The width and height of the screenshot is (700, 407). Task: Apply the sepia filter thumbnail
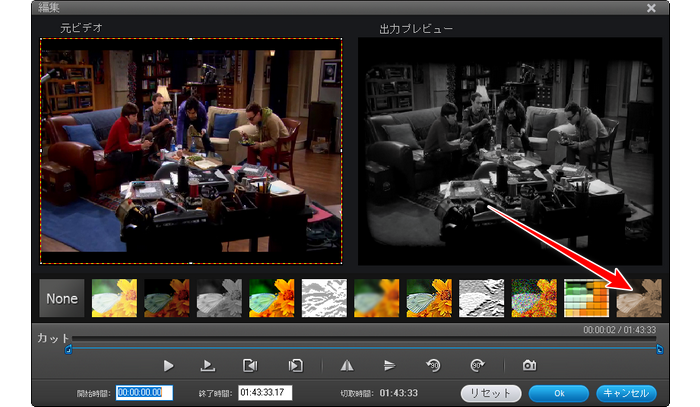tap(638, 298)
